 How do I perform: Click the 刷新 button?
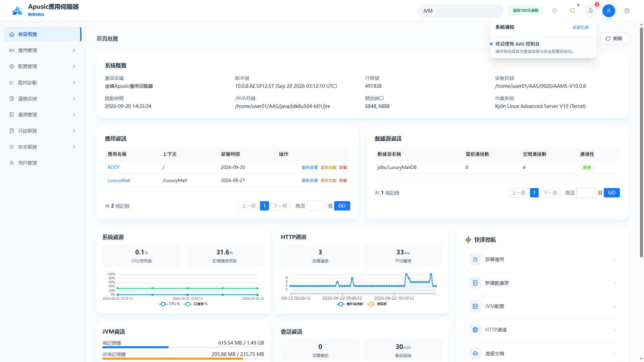tap(614, 39)
